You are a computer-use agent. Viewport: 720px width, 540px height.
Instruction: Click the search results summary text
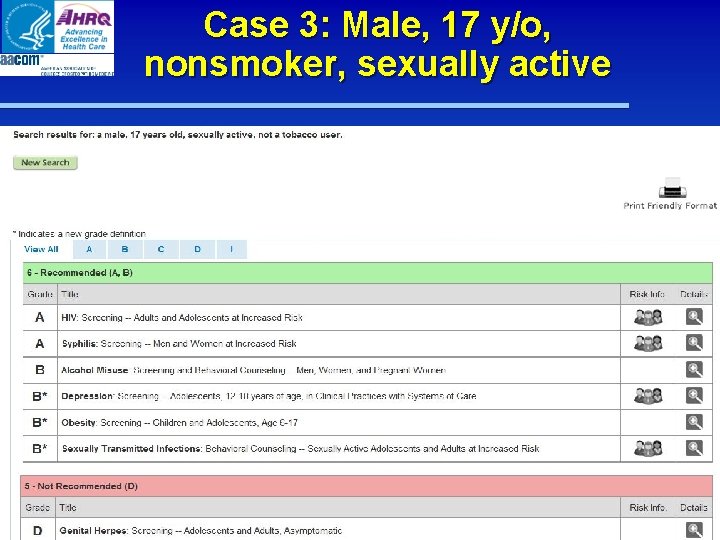pos(178,135)
